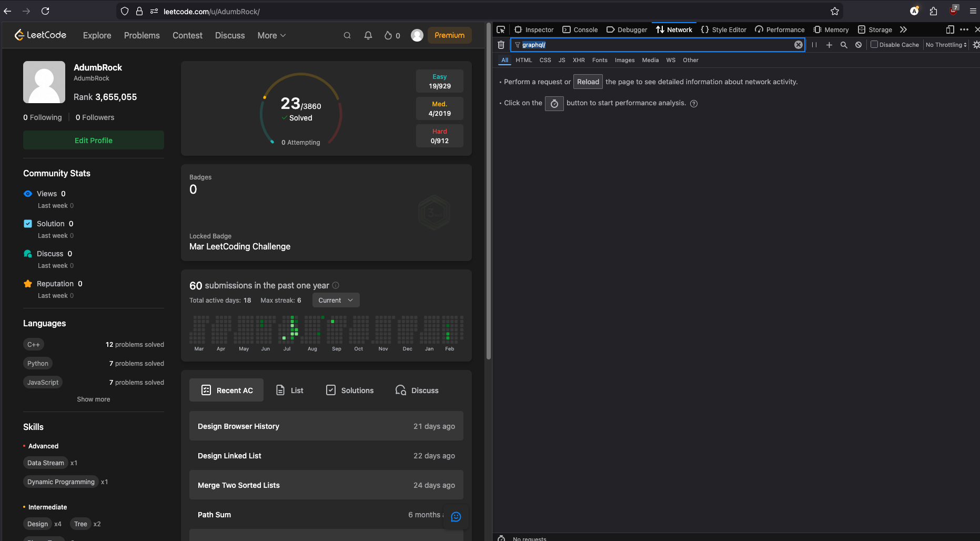
Task: Open the Style Editor tab
Action: (724, 29)
